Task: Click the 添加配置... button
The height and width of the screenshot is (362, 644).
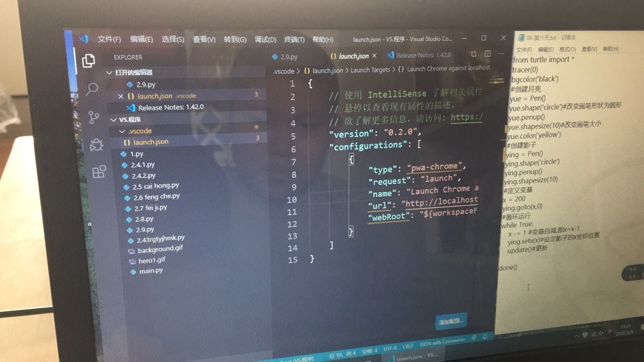Action: coord(451,321)
